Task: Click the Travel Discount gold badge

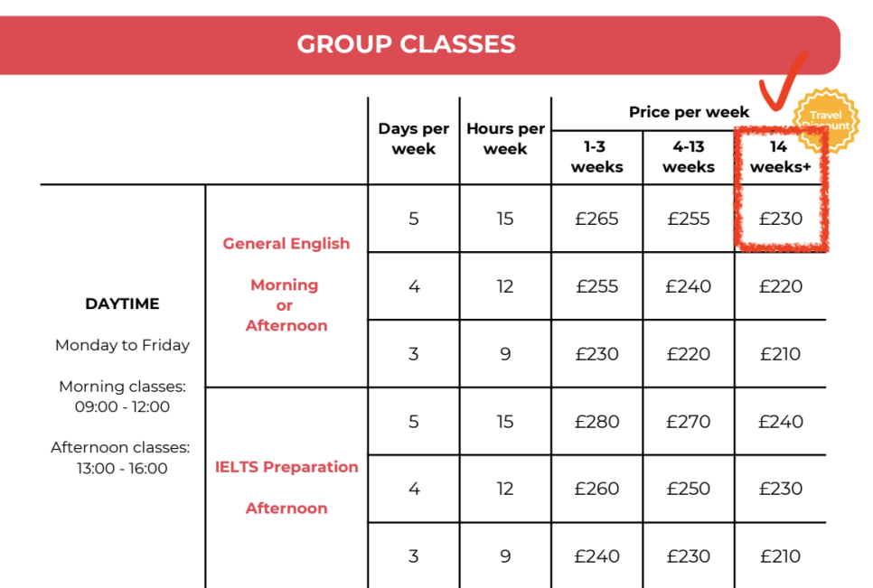Action: 826,119
